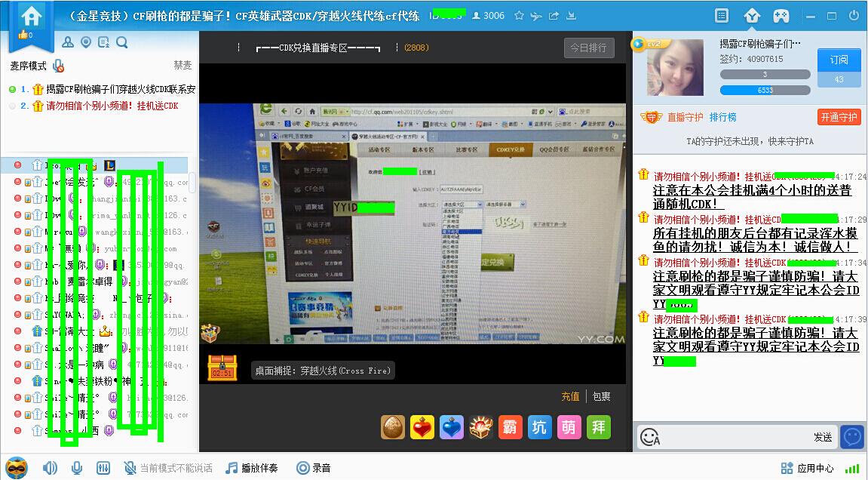Toggle the mic icon beside 麦序模式
Viewport: 868px width, 480px height.
tap(58, 66)
